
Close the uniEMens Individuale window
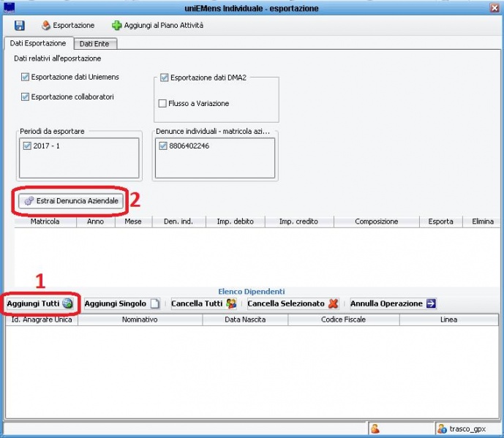pos(494,8)
